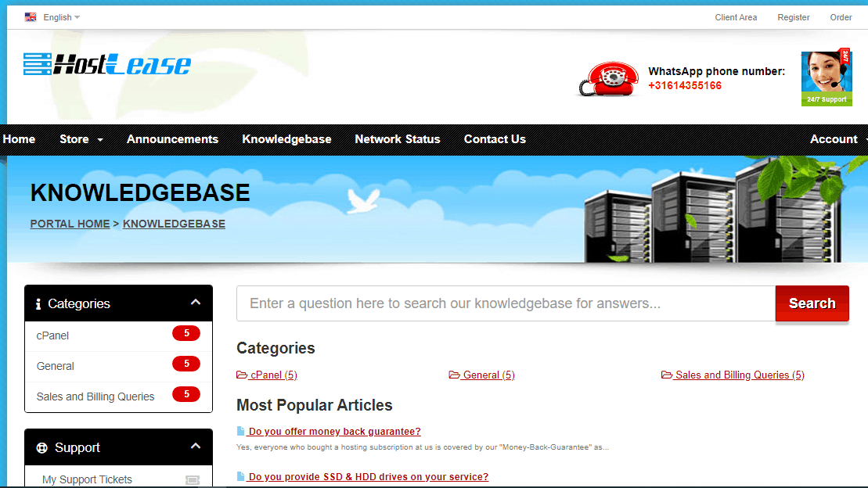Click the large KNOWLEDGEBASE page title

tap(140, 192)
